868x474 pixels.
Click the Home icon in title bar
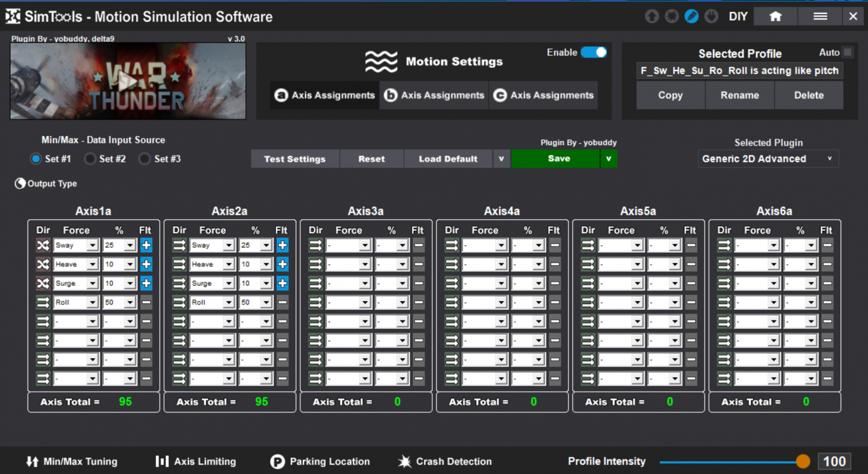[x=775, y=17]
